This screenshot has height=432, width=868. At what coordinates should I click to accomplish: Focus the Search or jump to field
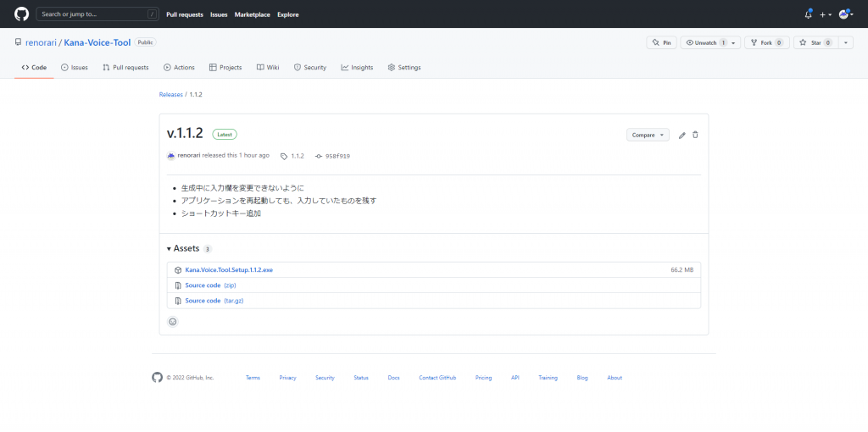tap(97, 14)
